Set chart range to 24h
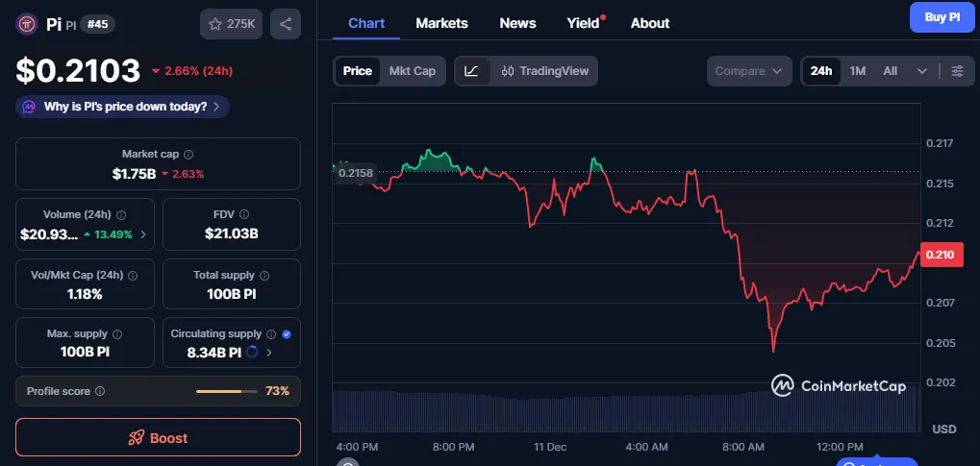Image resolution: width=980 pixels, height=466 pixels. 821,71
